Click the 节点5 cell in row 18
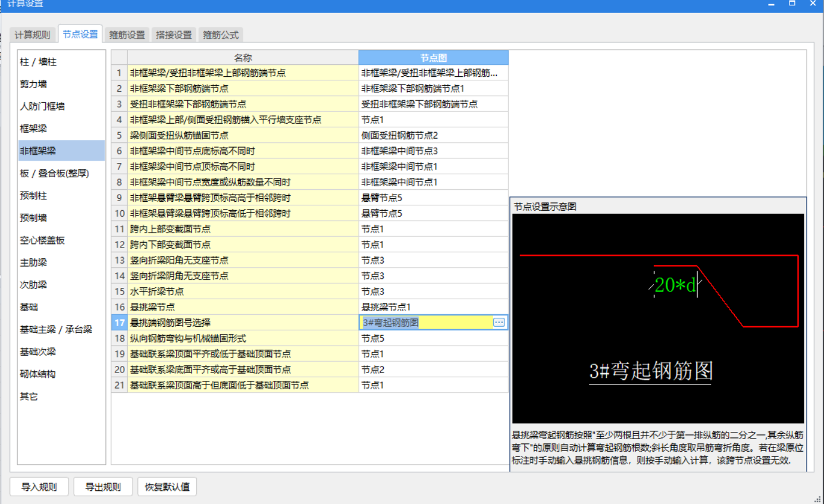Viewport: 824px width, 504px height. click(x=433, y=338)
